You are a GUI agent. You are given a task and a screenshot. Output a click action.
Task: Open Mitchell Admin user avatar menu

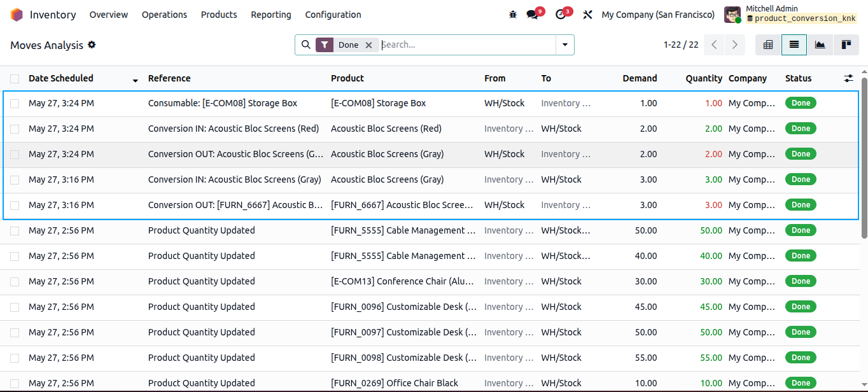point(732,15)
